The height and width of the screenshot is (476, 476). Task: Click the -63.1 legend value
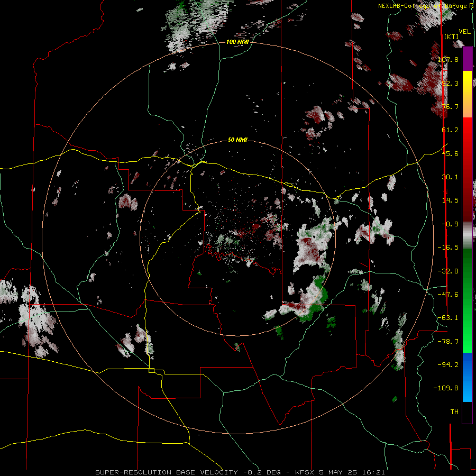click(x=448, y=318)
